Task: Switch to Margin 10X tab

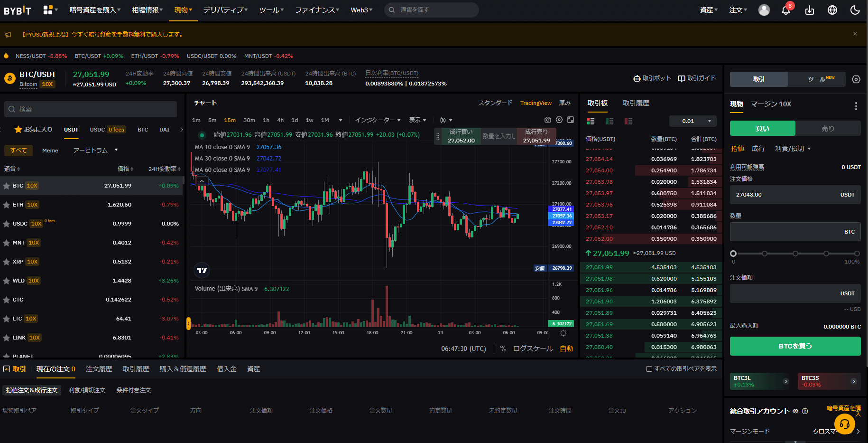Action: tap(771, 104)
